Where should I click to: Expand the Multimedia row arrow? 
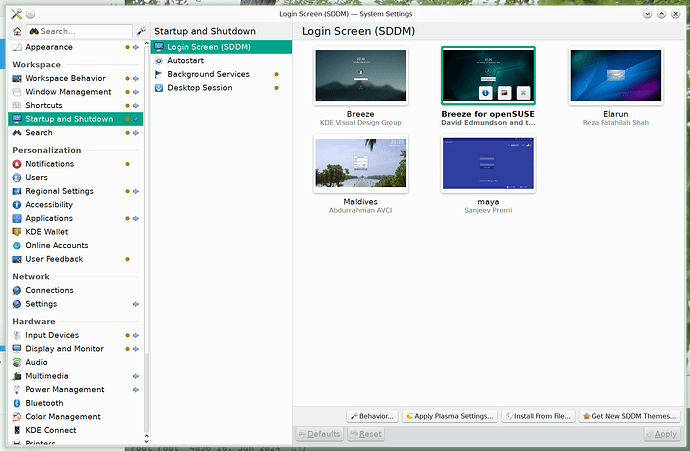tap(136, 376)
